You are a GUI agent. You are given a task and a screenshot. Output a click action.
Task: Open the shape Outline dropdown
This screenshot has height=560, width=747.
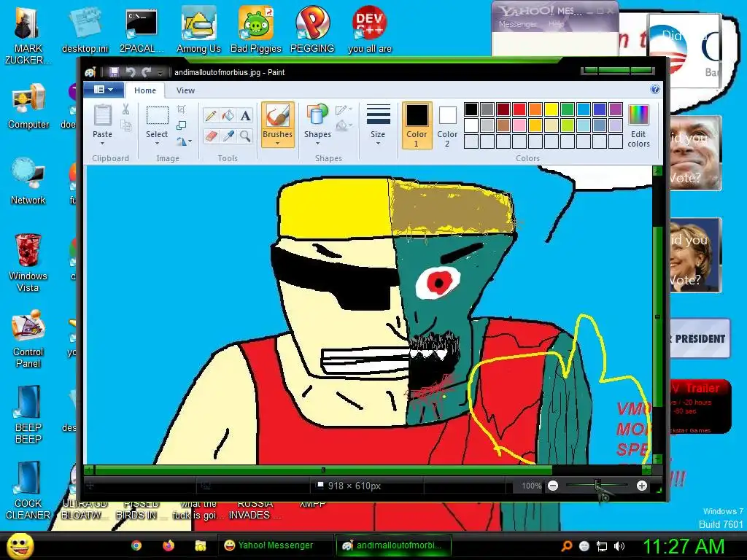point(344,110)
